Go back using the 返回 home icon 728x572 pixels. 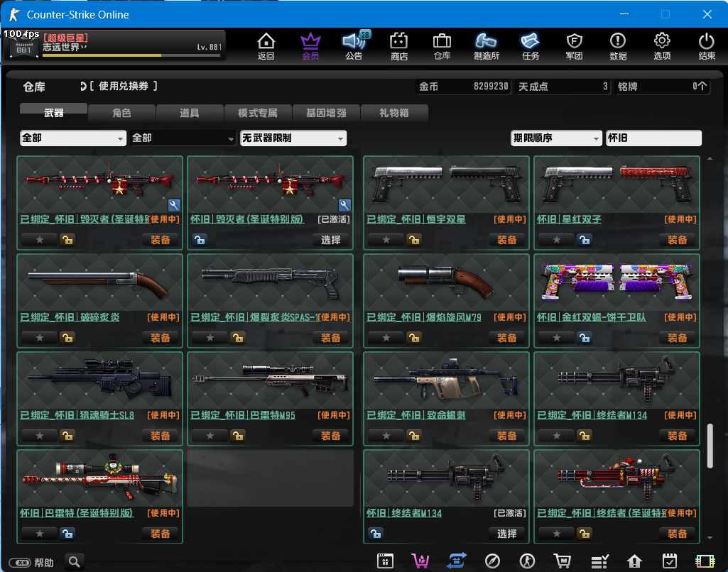[266, 46]
